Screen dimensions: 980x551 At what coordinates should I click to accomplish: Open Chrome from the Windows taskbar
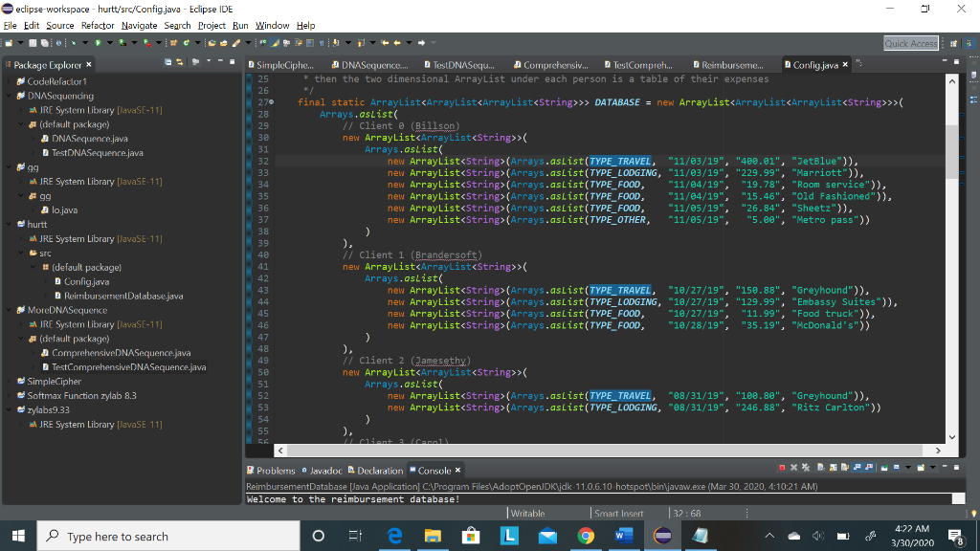586,536
